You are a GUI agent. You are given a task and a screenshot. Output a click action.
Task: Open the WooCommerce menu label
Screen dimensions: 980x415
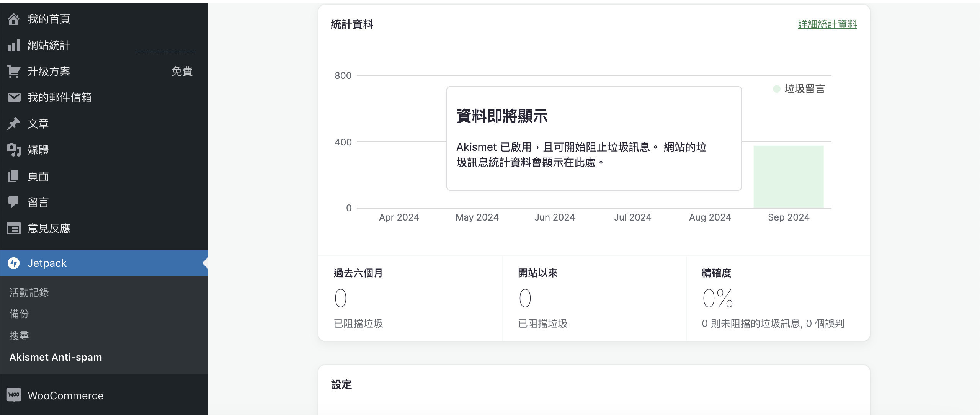click(x=65, y=395)
